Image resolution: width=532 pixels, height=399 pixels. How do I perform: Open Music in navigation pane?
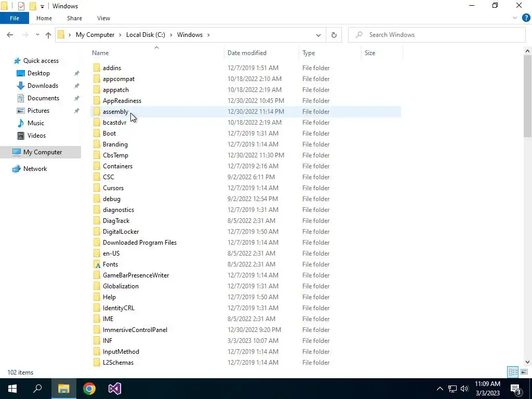[x=36, y=123]
